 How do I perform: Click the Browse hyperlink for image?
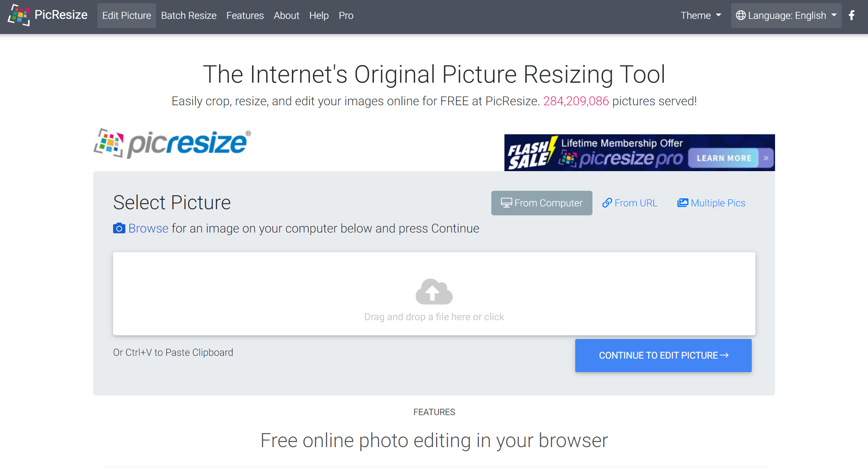coord(147,228)
